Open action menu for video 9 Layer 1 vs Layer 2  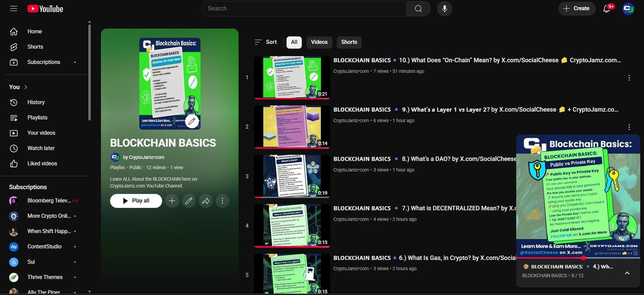pos(629,127)
